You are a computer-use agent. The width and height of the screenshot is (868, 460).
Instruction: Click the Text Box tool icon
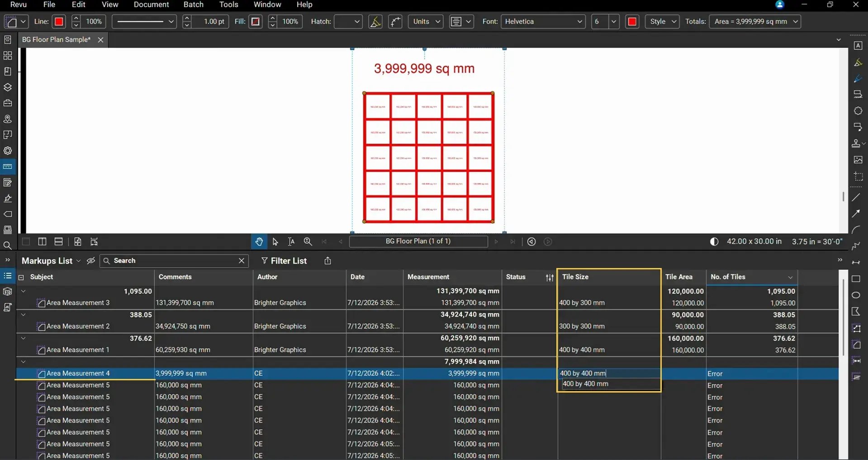click(858, 46)
